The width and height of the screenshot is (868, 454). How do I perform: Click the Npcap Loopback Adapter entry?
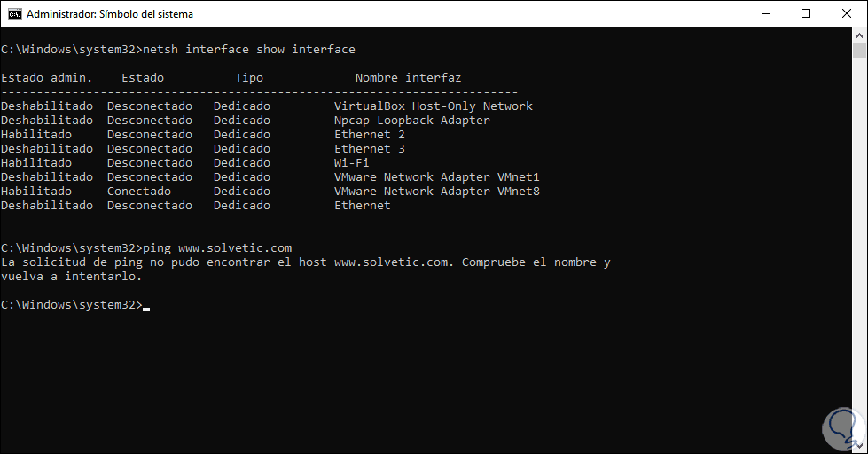(x=411, y=121)
